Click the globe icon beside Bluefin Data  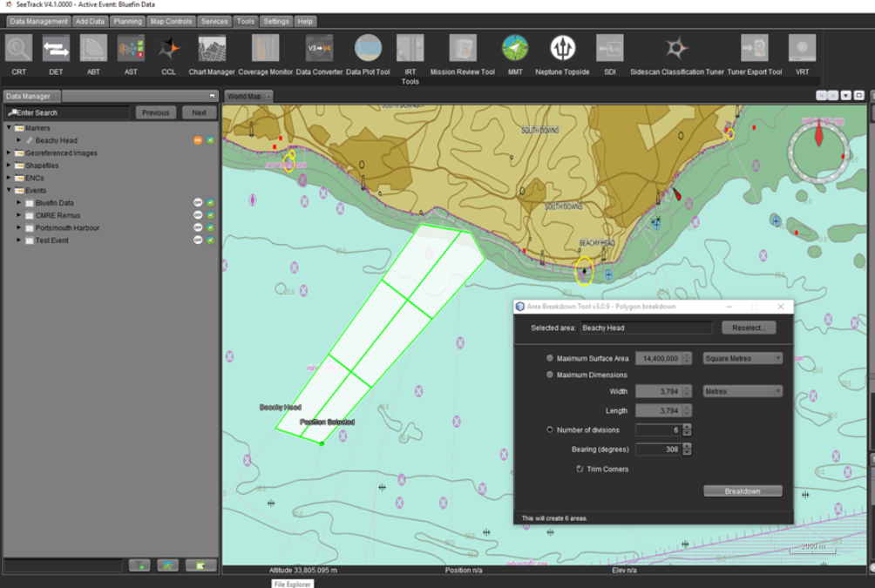(x=210, y=203)
